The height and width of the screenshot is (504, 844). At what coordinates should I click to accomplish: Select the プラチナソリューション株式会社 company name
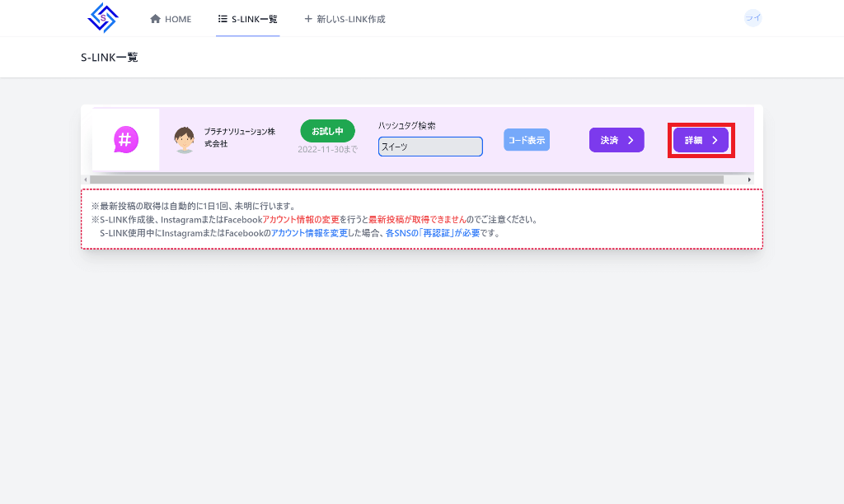[x=239, y=138]
